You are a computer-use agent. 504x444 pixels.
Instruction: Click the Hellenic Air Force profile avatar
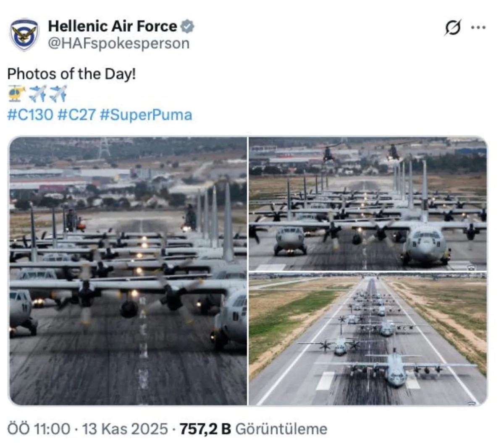pyautogui.click(x=24, y=34)
